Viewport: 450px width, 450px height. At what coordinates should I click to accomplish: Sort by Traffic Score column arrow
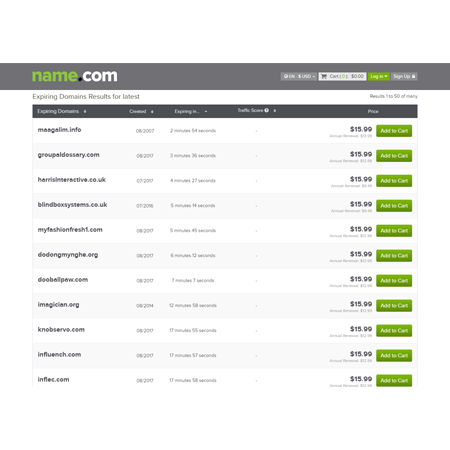(x=275, y=111)
